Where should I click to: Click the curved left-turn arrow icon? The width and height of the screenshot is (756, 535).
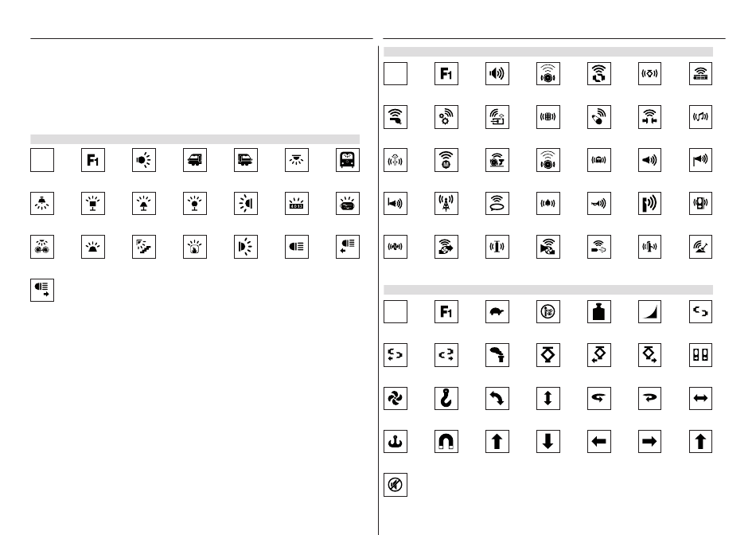497,399
